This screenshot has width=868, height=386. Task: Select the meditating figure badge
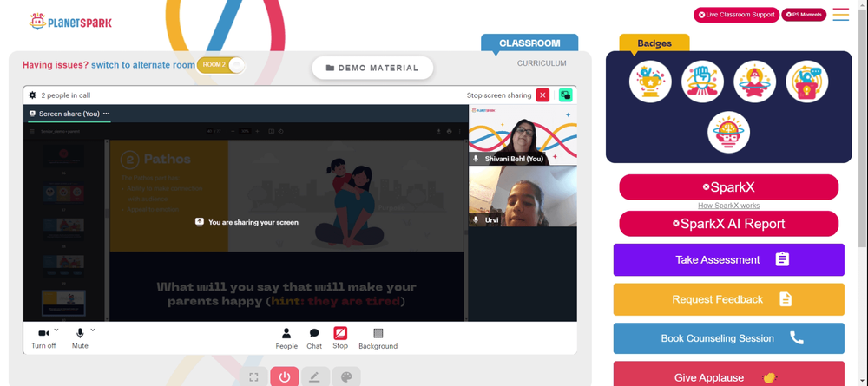coord(754,82)
